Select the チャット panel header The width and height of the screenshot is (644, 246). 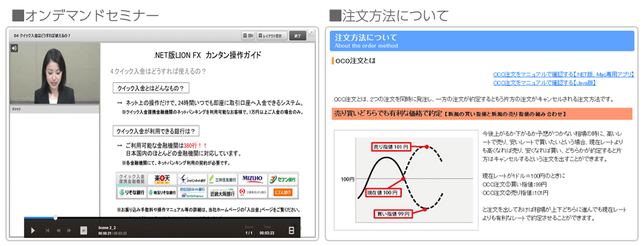(x=54, y=109)
